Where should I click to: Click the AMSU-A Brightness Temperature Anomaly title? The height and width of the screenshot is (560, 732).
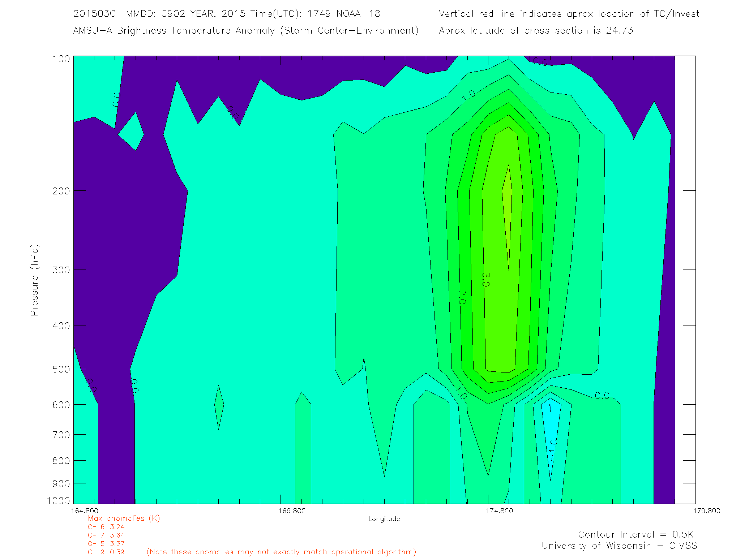[245, 30]
